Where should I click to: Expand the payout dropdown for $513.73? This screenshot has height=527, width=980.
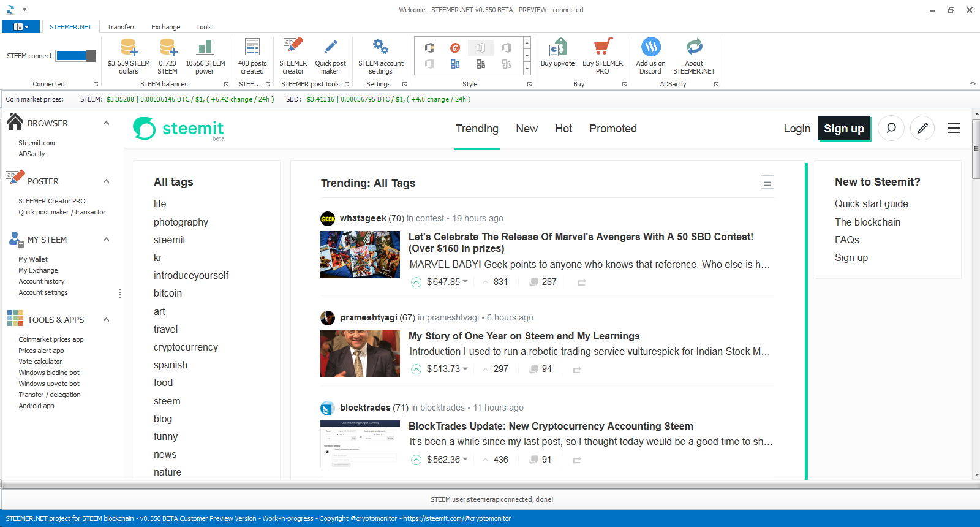point(466,369)
